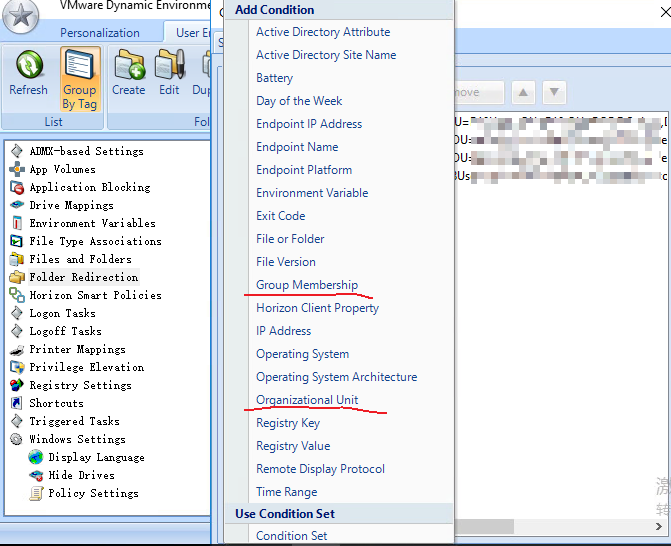
Task: Select the Privilege Elevation icon
Action: pos(17,367)
